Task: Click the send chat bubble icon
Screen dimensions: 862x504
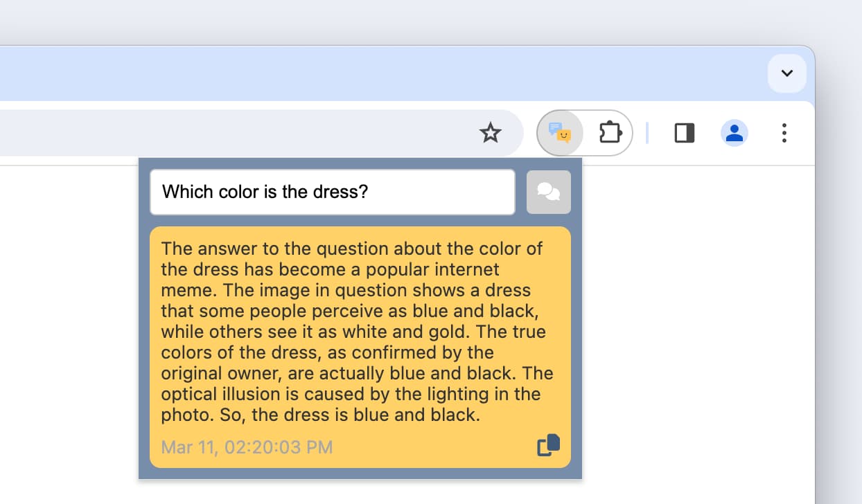Action: point(548,192)
